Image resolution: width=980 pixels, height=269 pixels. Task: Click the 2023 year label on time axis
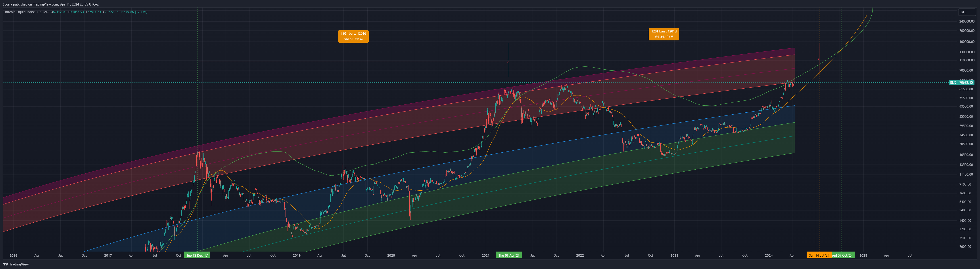pos(674,255)
